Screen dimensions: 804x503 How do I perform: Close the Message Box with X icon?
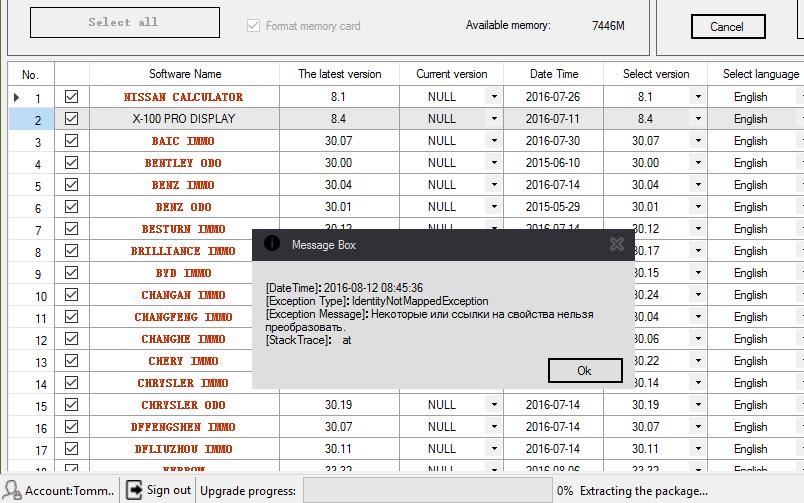pos(617,244)
